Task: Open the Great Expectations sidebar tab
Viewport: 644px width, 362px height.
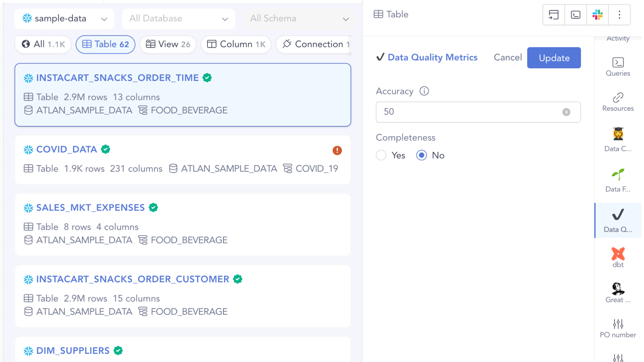Action: [x=618, y=293]
